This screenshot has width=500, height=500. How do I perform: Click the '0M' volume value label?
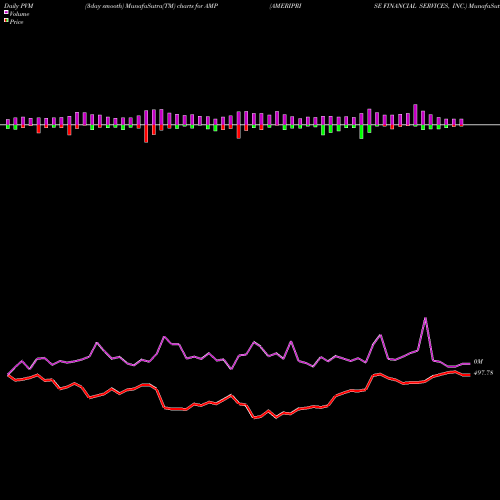click(478, 362)
